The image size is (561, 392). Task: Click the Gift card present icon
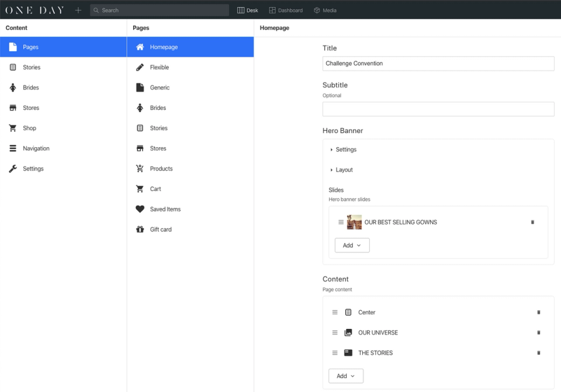coord(140,229)
